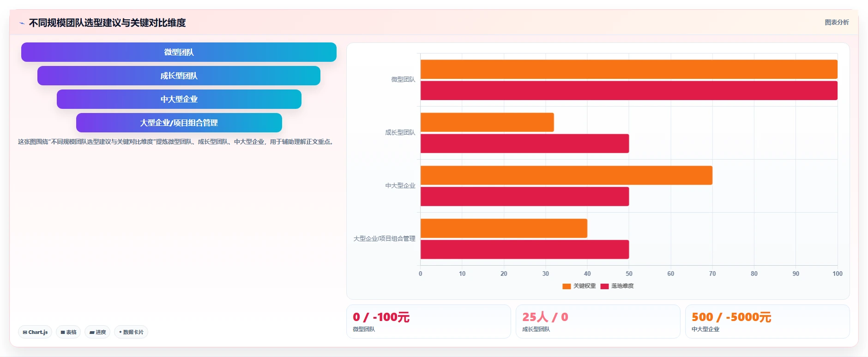The width and height of the screenshot is (868, 357).
Task: Click the orange 关键权重 bar for 成长型团队
Action: point(487,122)
